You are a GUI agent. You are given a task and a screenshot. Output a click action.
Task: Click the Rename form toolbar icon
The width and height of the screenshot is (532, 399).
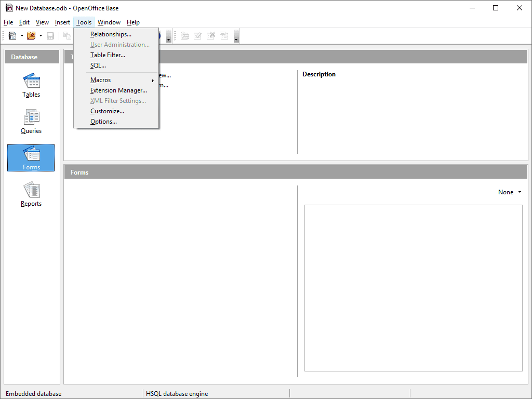224,36
